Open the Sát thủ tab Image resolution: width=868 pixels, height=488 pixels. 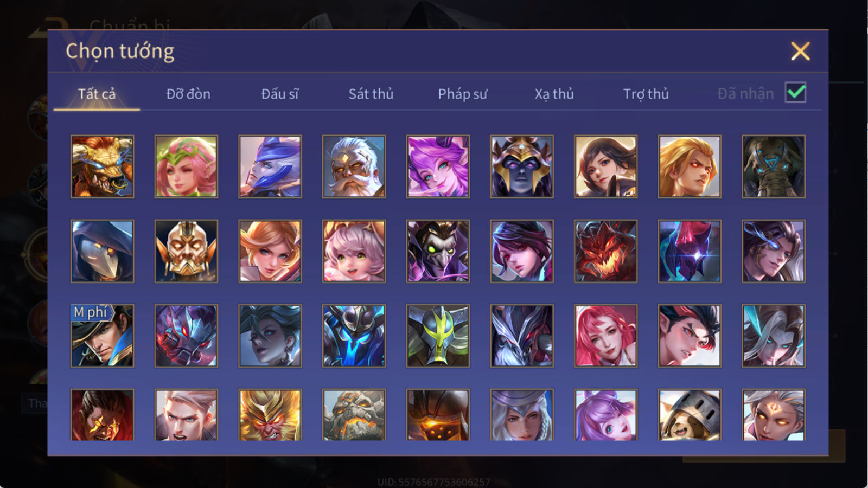(371, 94)
